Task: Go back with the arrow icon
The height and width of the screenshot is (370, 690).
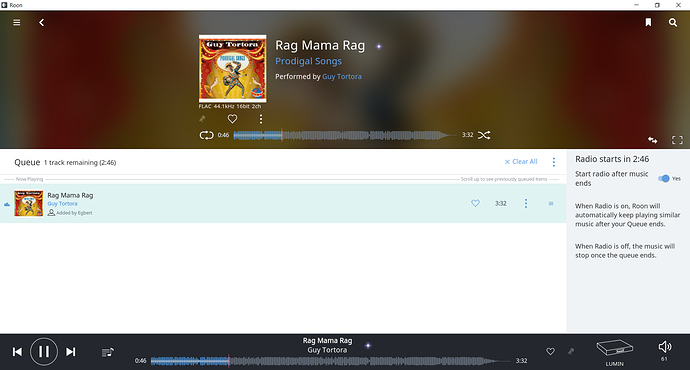Action: (41, 22)
